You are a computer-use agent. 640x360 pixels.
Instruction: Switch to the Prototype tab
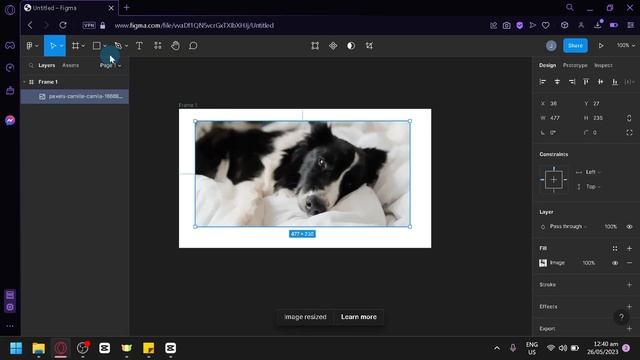pyautogui.click(x=575, y=65)
